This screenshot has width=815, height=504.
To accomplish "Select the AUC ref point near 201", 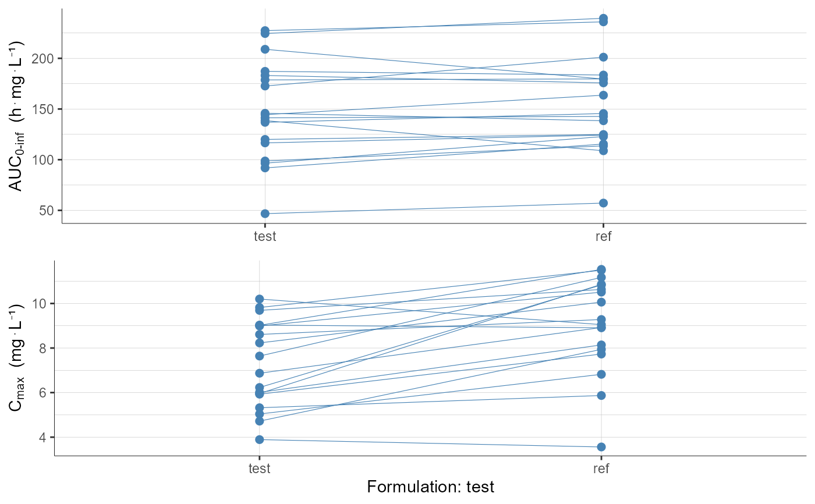I will click(603, 57).
